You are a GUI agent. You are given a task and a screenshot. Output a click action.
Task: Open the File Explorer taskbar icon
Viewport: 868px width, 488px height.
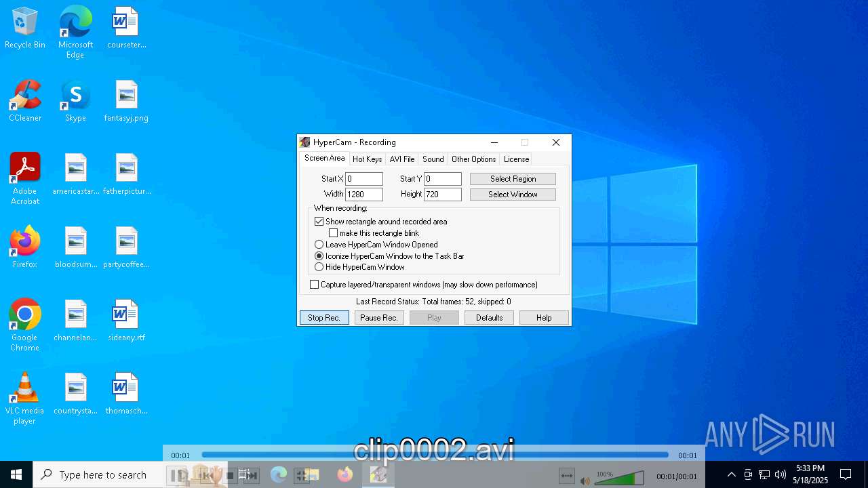(312, 474)
